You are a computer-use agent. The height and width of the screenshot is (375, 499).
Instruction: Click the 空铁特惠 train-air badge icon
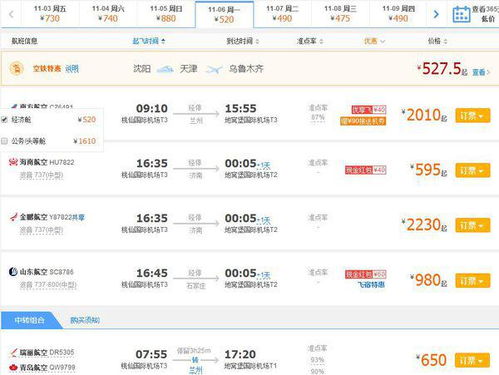coord(16,69)
